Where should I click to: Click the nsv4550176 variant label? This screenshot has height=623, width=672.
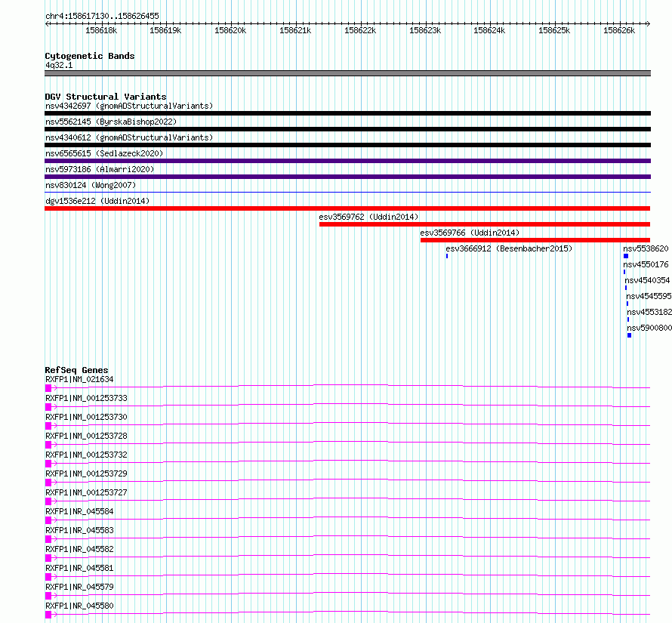point(646,264)
